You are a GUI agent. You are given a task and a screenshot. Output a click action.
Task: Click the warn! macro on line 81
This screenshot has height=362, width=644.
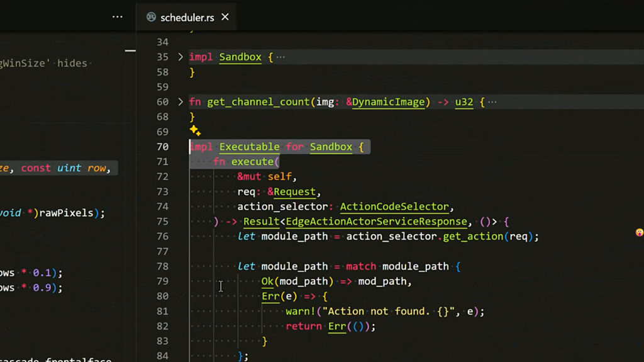(301, 312)
